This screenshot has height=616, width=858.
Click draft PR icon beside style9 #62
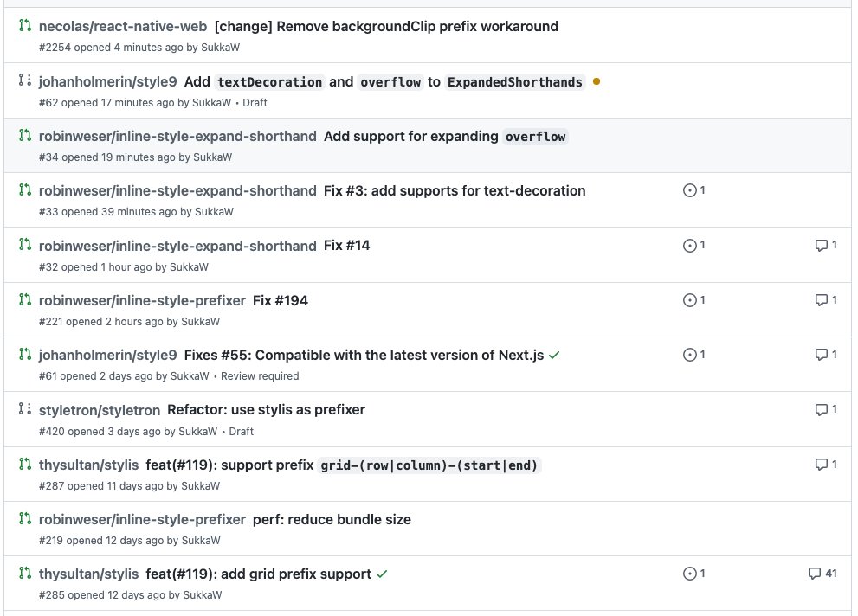click(x=25, y=81)
